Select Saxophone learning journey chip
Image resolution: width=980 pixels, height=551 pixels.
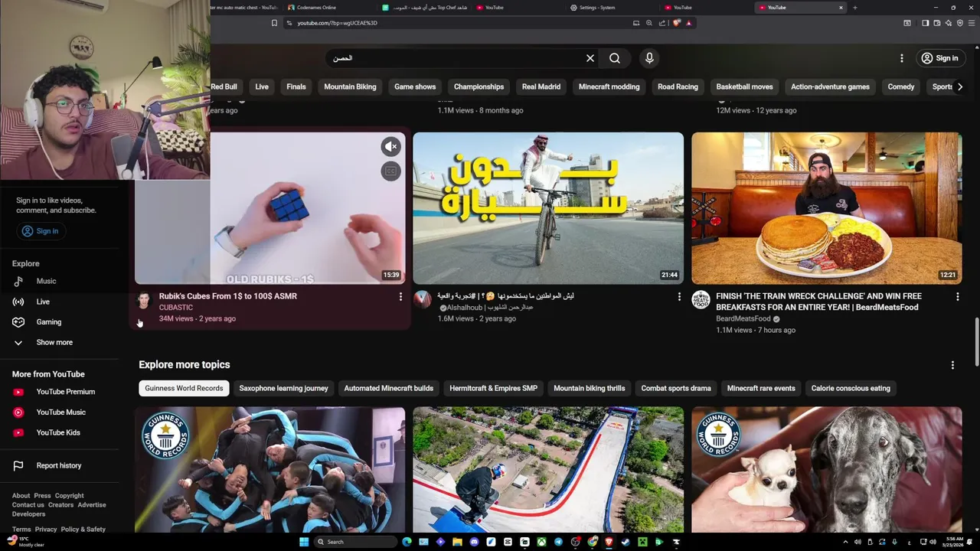(283, 388)
